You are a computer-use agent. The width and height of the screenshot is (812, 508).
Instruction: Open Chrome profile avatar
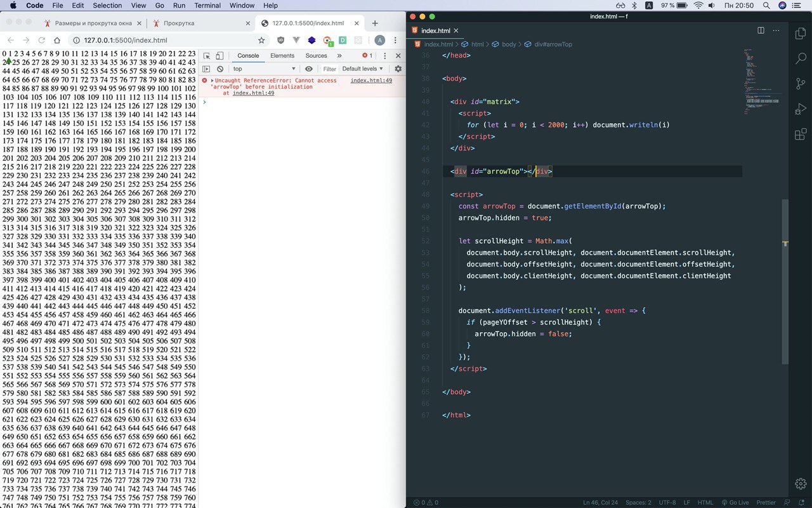380,40
